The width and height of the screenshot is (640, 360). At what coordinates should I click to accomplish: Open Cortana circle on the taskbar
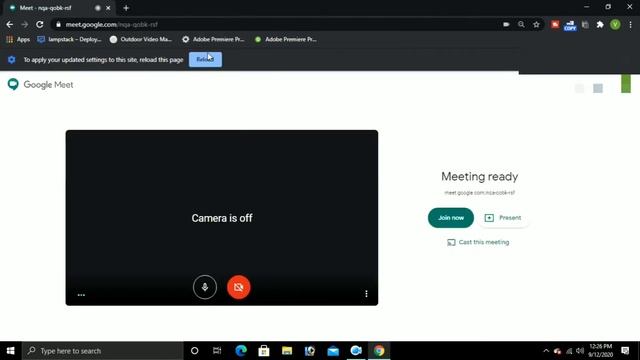(x=194, y=351)
